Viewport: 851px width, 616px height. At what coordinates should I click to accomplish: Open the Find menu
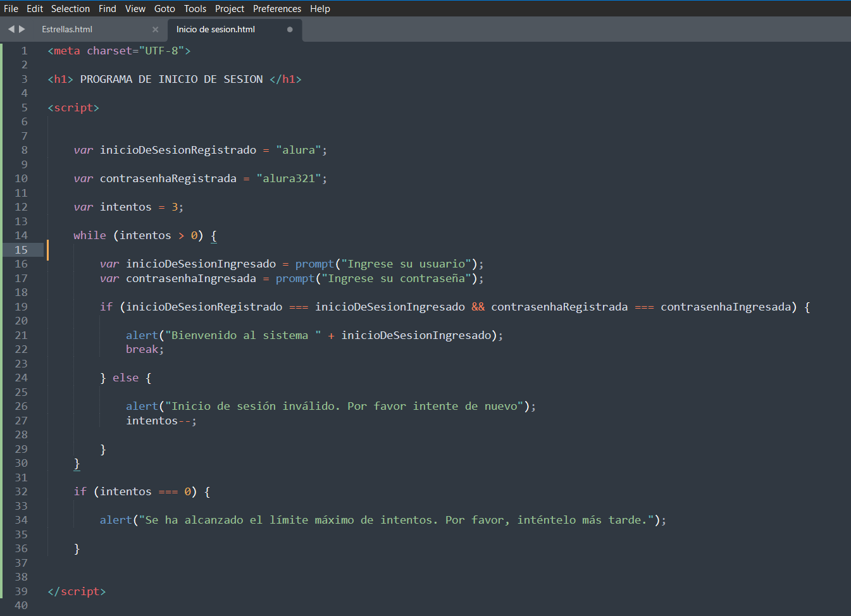coord(108,9)
